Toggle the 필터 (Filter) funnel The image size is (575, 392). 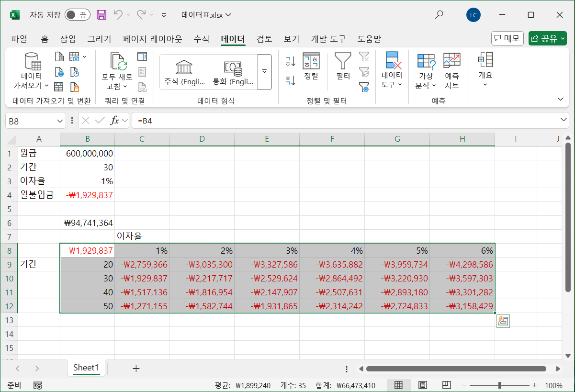(x=343, y=67)
